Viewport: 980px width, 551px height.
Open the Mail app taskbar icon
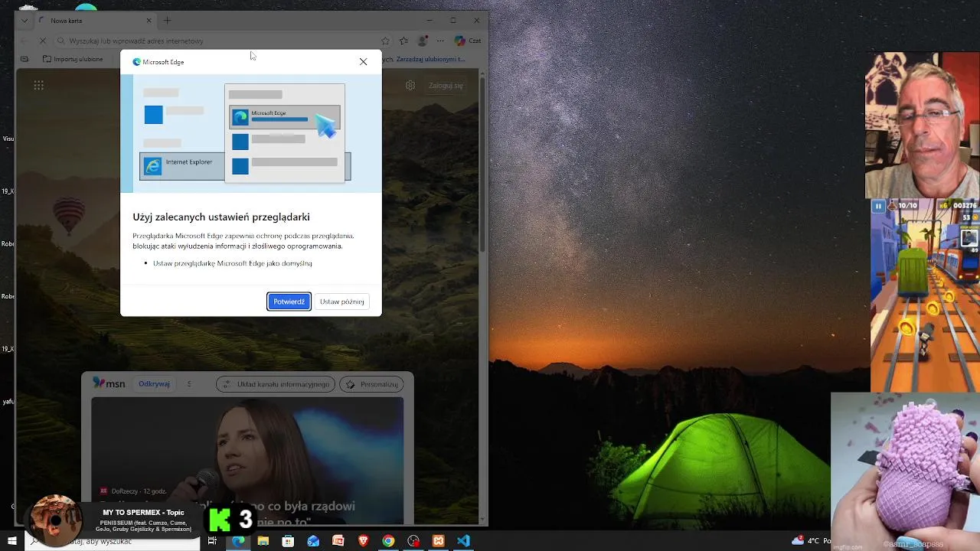click(x=313, y=541)
